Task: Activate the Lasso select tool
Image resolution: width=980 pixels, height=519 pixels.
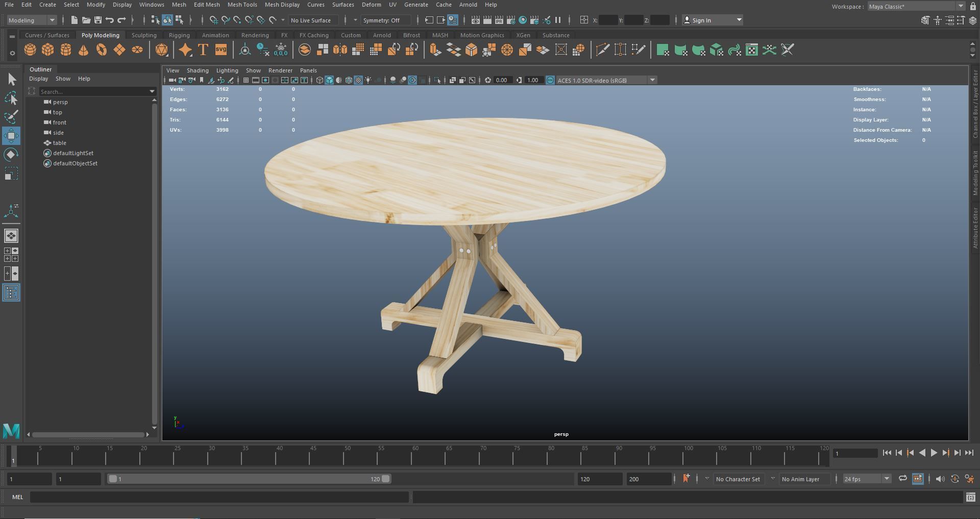Action: (x=11, y=98)
